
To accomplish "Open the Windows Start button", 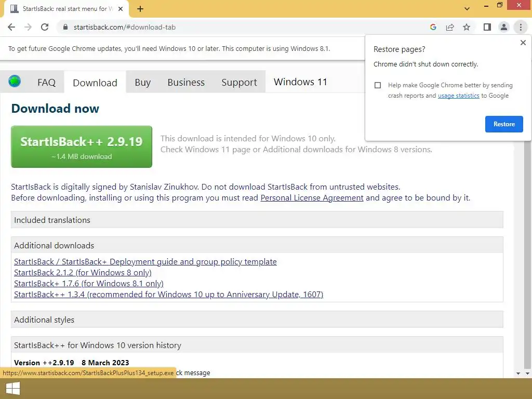I will [13, 389].
